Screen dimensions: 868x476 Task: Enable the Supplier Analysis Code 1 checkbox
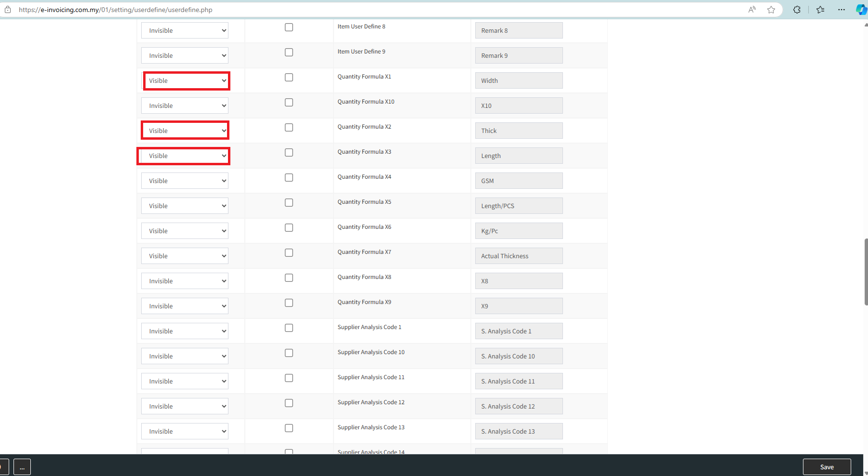[289, 328]
